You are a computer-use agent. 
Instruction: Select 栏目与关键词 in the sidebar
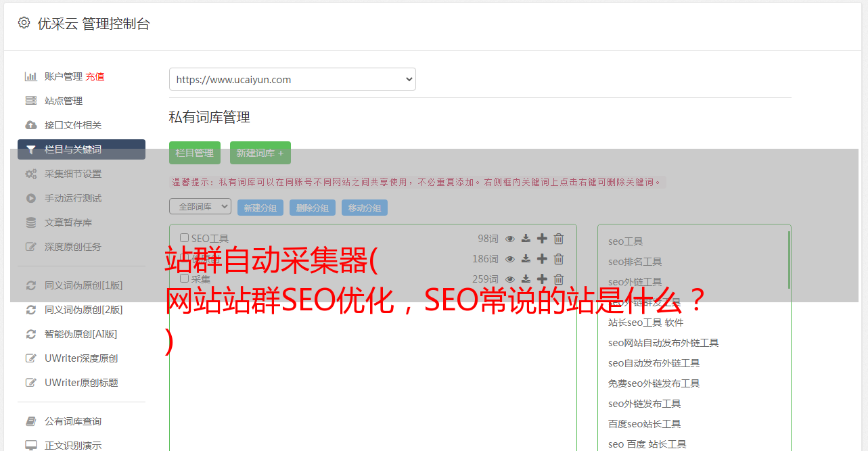point(81,149)
